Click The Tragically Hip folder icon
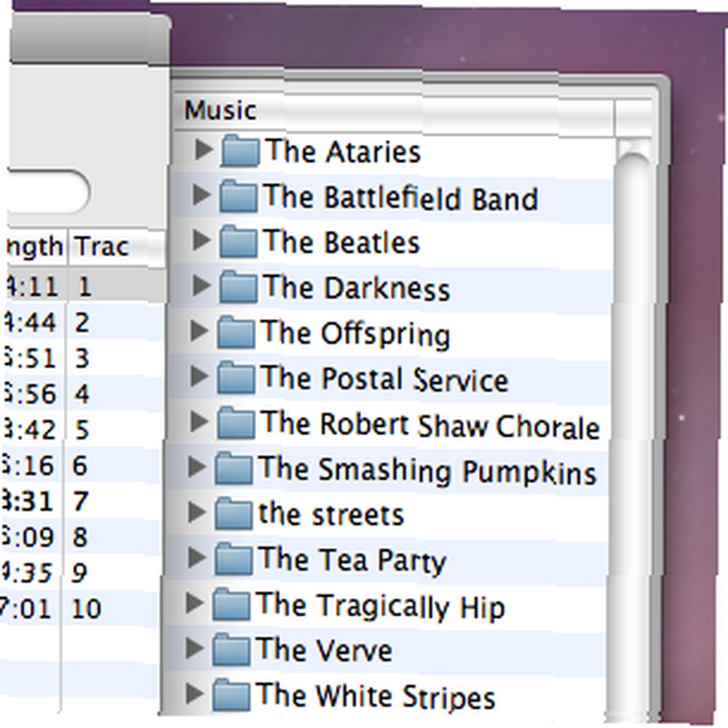Image resolution: width=728 pixels, height=728 pixels. coord(232,604)
